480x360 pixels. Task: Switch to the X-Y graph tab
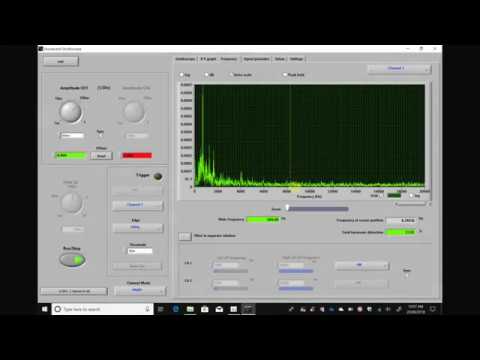coord(208,59)
